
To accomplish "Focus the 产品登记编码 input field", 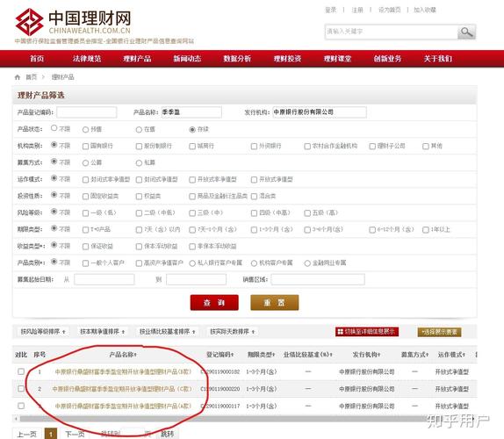I will click(x=87, y=112).
